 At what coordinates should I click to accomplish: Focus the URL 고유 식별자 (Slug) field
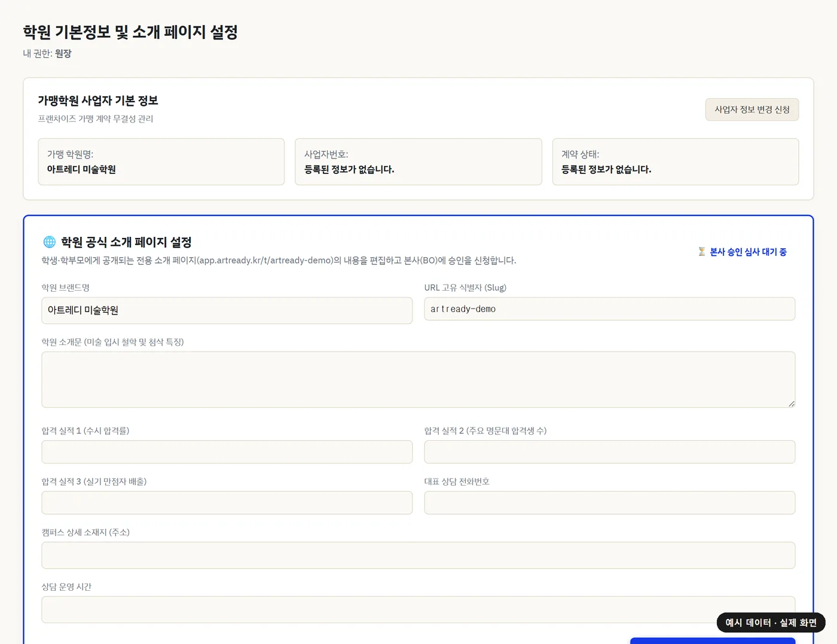(610, 309)
